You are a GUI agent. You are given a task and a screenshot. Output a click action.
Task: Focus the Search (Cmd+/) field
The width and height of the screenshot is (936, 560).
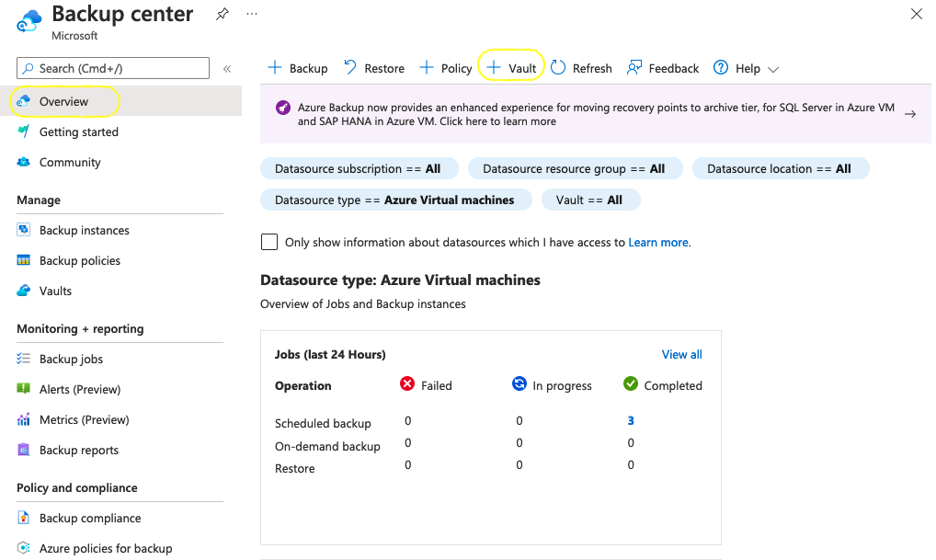click(x=113, y=68)
